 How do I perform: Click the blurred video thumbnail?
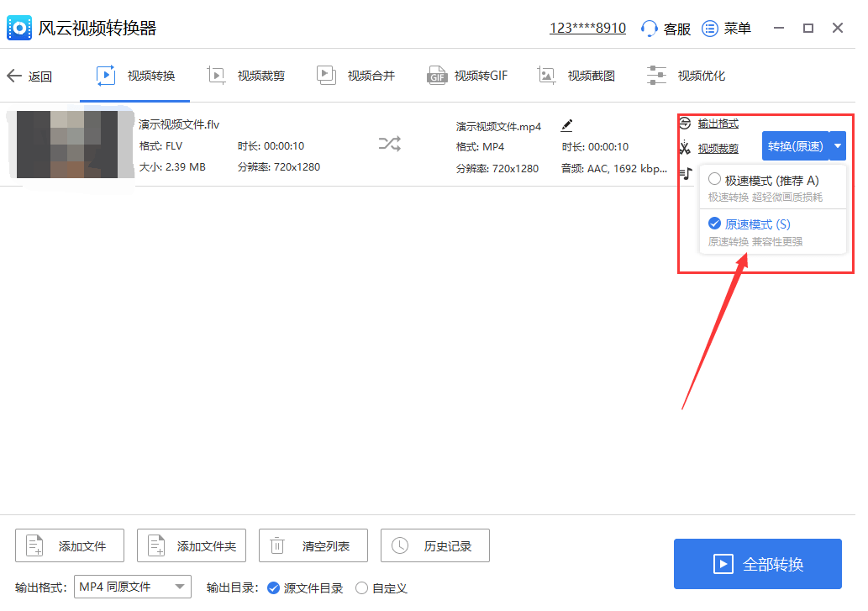(67, 144)
